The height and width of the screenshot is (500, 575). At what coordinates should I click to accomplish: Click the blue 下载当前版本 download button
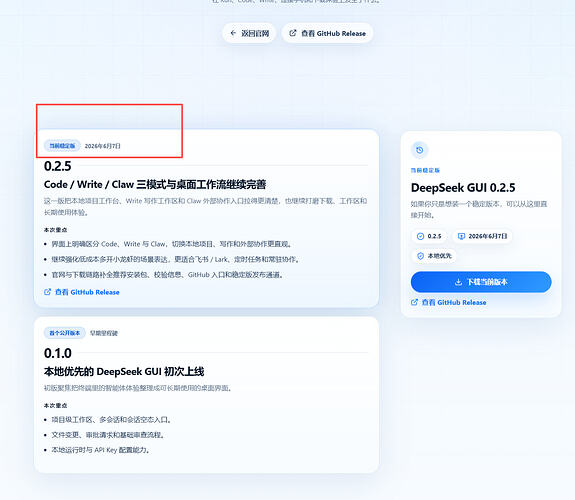point(481,282)
